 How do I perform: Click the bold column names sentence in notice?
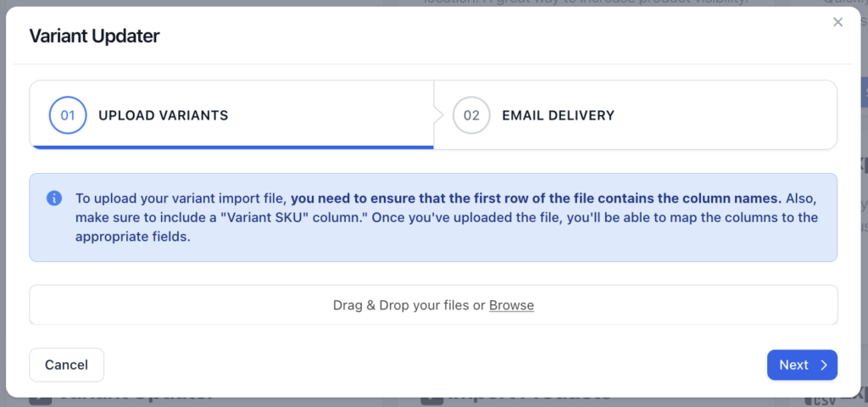tap(537, 198)
